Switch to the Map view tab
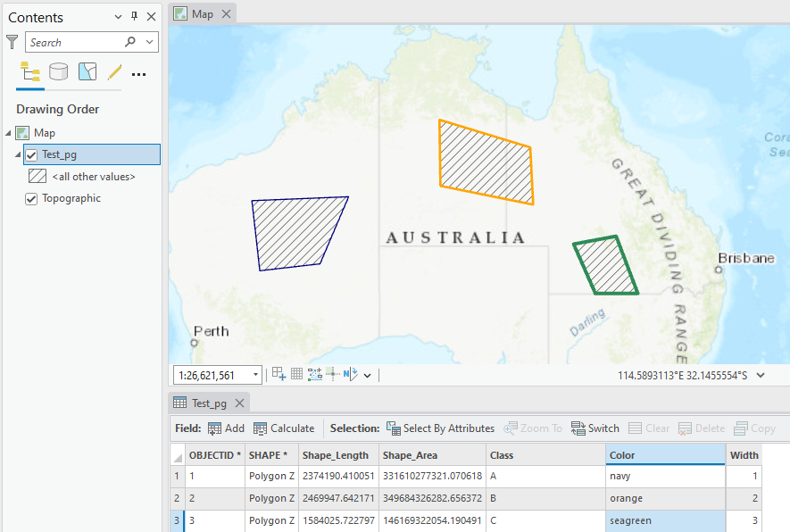This screenshot has width=790, height=532. [203, 13]
